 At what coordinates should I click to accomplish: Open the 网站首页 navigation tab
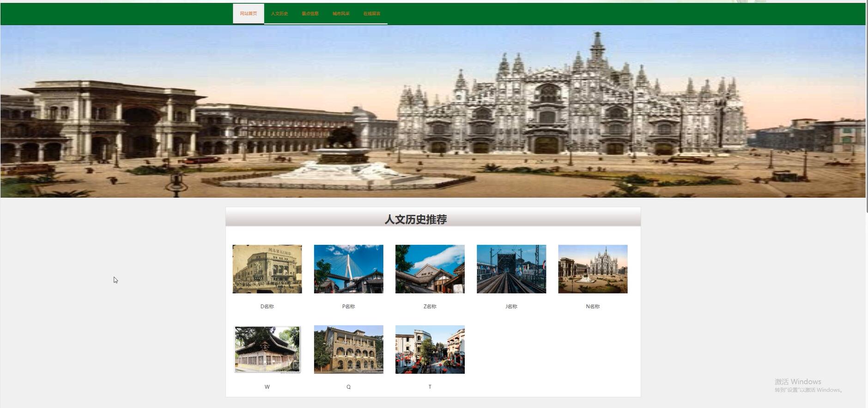coord(249,13)
